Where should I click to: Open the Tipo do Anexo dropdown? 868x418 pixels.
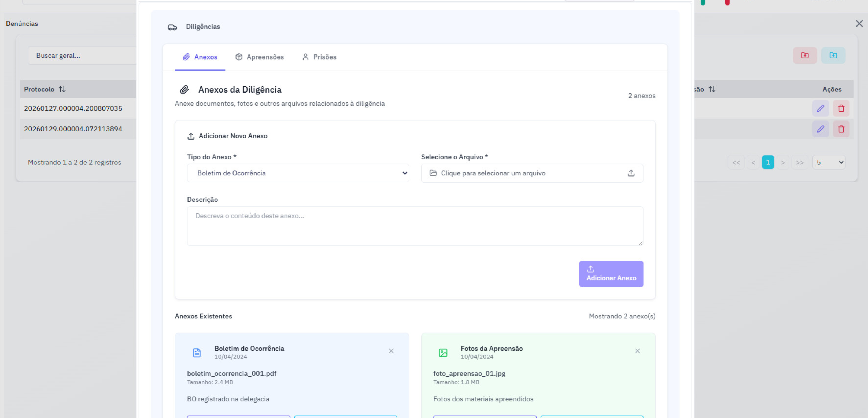click(298, 173)
